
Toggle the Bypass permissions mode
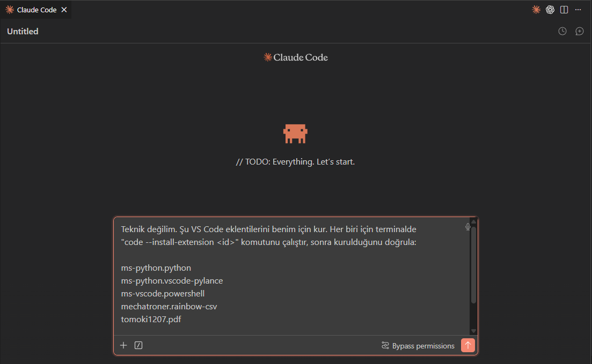coord(418,346)
